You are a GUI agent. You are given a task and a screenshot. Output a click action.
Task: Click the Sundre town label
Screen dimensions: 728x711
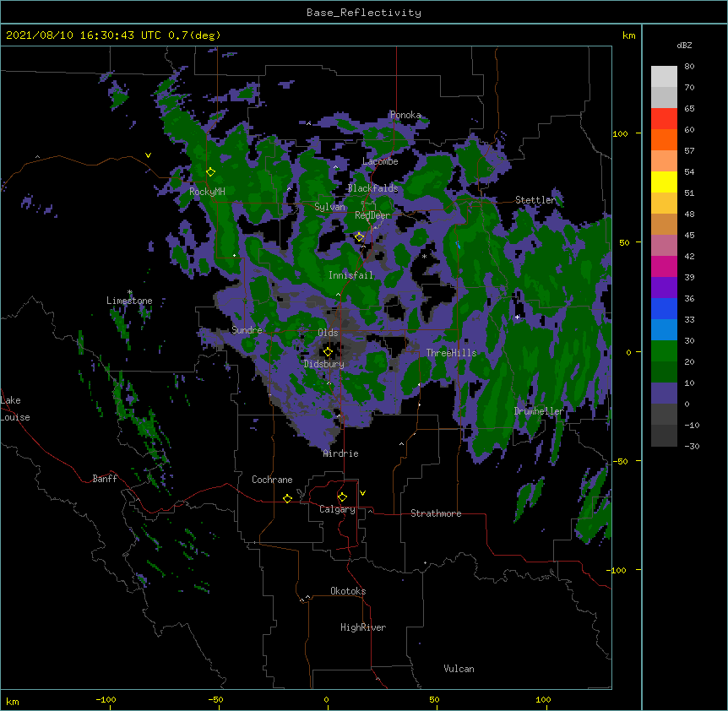click(x=247, y=330)
